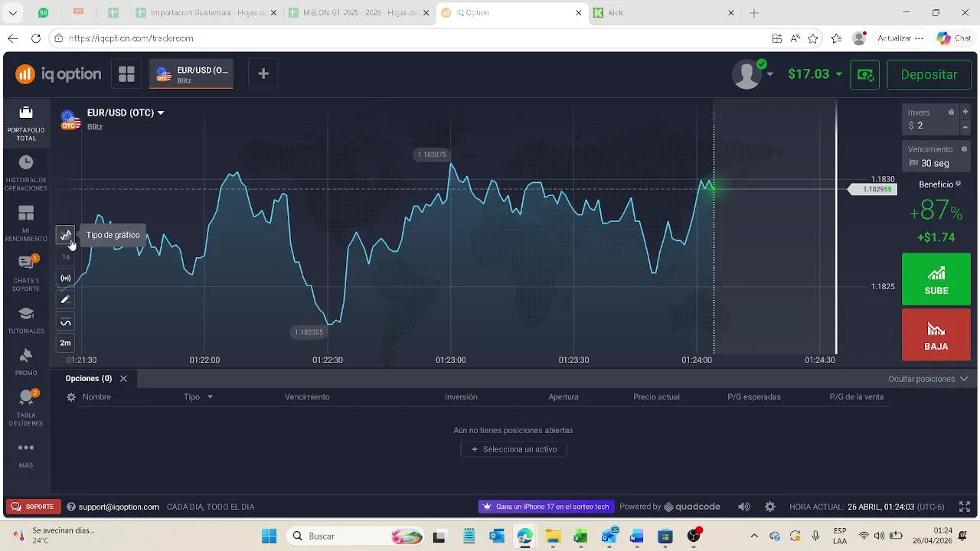This screenshot has width=980, height=551.
Task: Open Mi Rendimiento sidebar panel
Action: [26, 223]
